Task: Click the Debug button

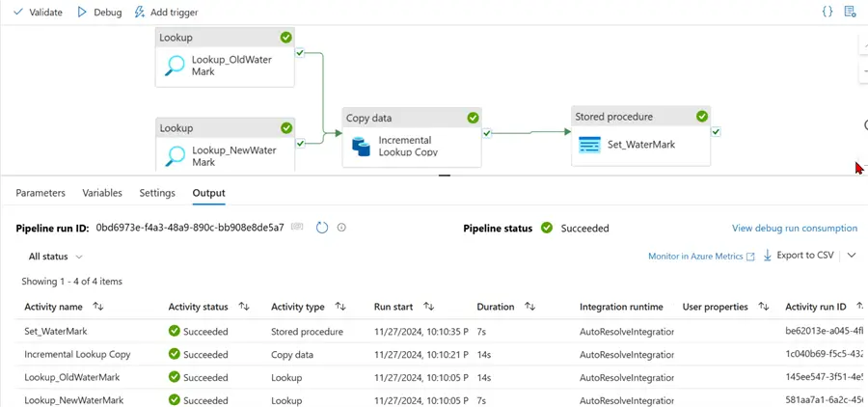Action: point(99,13)
